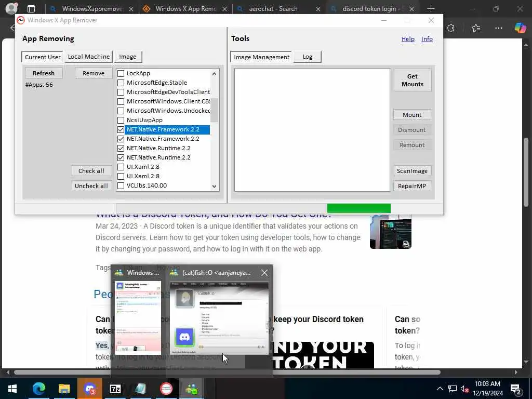Close the (cat)fish window preview

click(264, 273)
